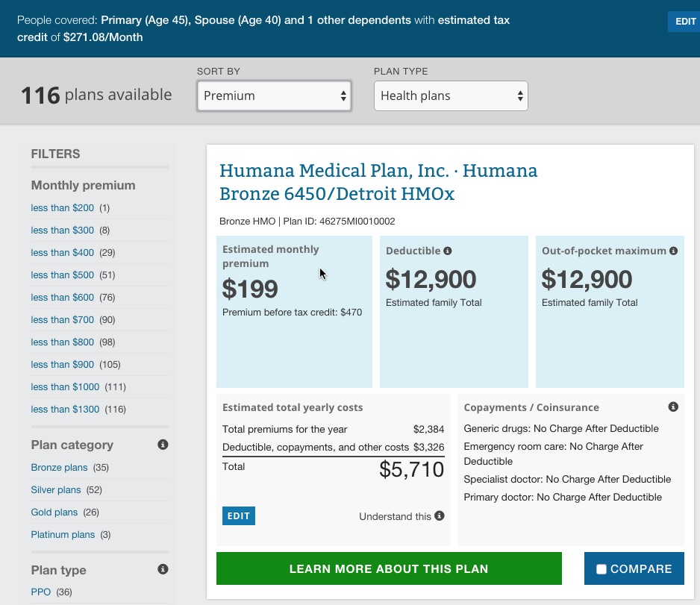Open Humana Bronze 6450/Detroit HMOx plan title

pyautogui.click(x=378, y=182)
